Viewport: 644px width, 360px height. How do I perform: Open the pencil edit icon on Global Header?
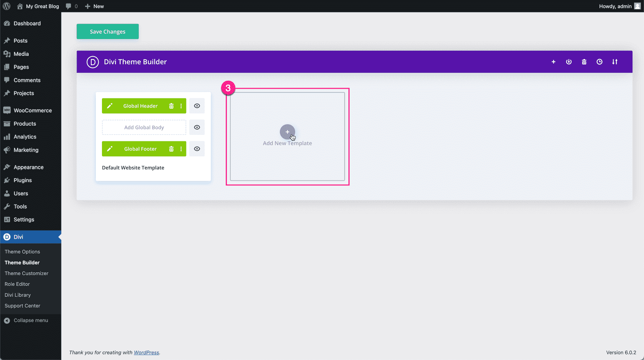[x=110, y=106]
